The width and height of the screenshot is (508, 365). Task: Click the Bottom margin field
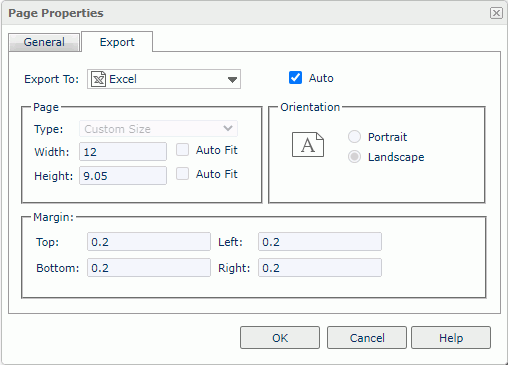[x=149, y=268]
